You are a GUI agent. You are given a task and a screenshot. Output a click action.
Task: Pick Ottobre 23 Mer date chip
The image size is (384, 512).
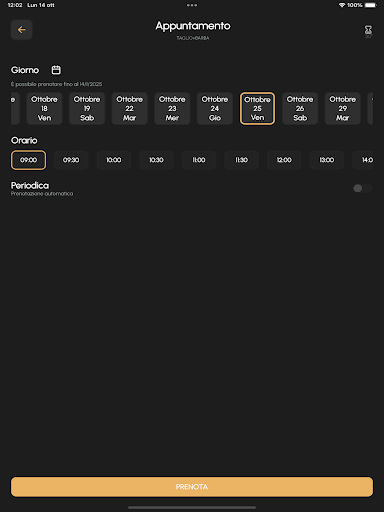172,108
